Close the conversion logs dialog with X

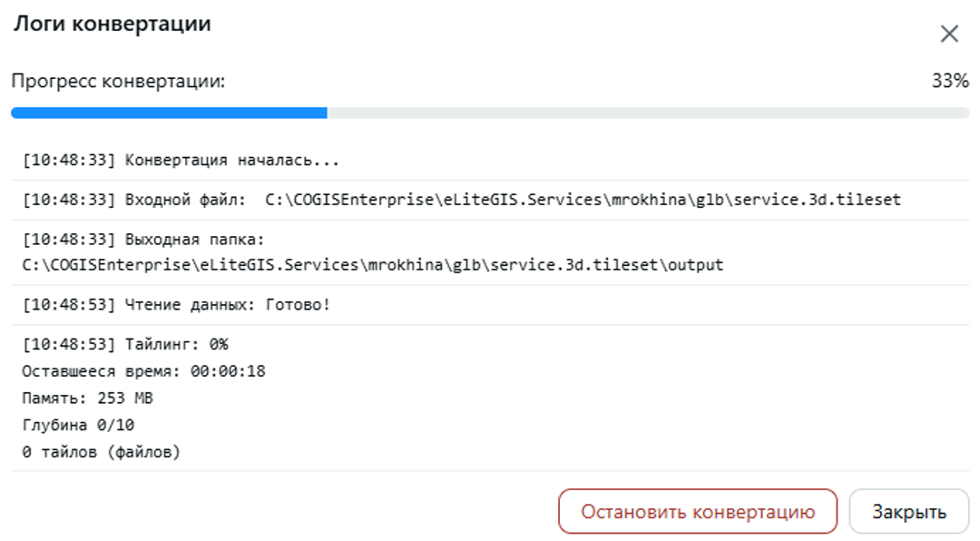click(949, 34)
